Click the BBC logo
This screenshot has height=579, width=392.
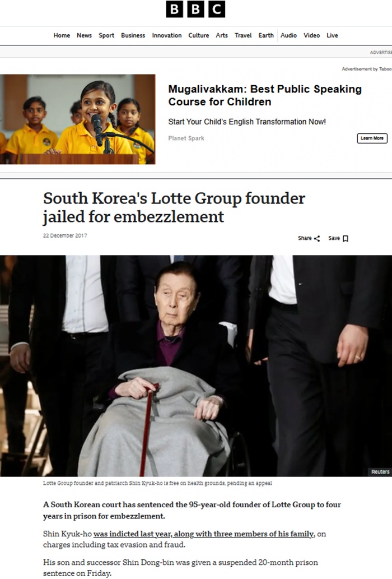click(195, 9)
